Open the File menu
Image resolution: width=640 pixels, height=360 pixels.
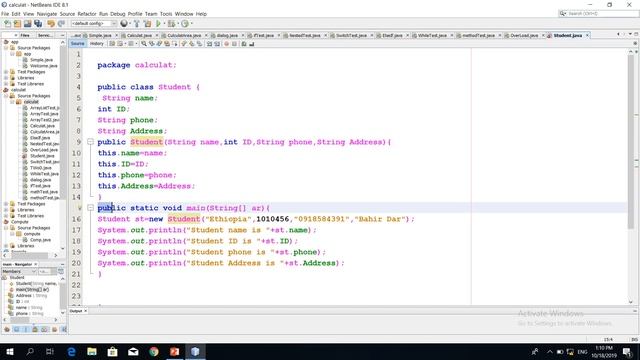coord(5,14)
